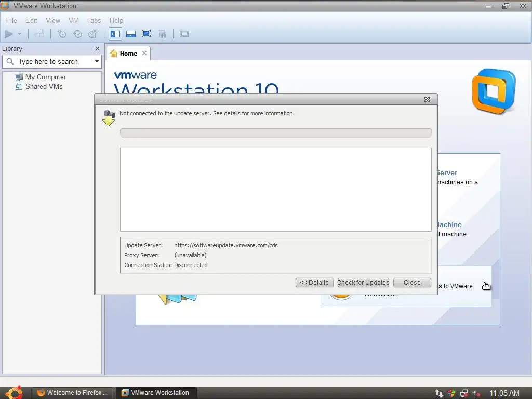The height and width of the screenshot is (399, 532).
Task: Open the Tabs menu
Action: [94, 20]
